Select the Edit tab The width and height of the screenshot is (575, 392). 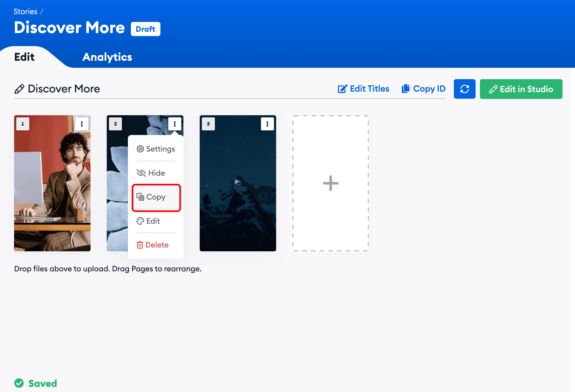click(x=24, y=57)
